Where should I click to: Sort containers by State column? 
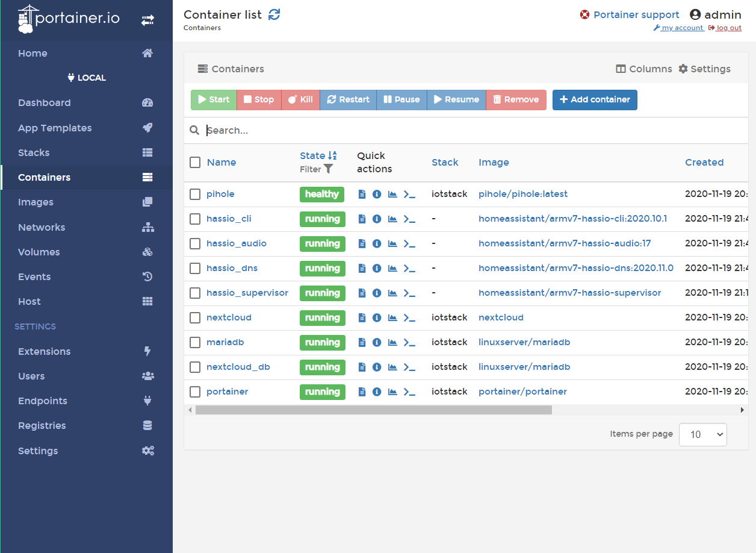tap(318, 155)
